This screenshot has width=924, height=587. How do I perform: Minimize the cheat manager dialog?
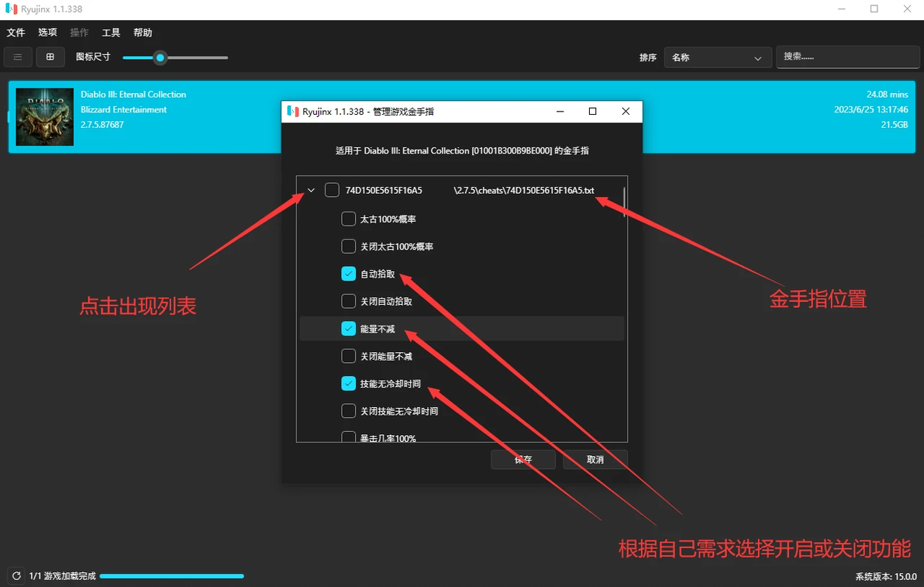point(560,112)
